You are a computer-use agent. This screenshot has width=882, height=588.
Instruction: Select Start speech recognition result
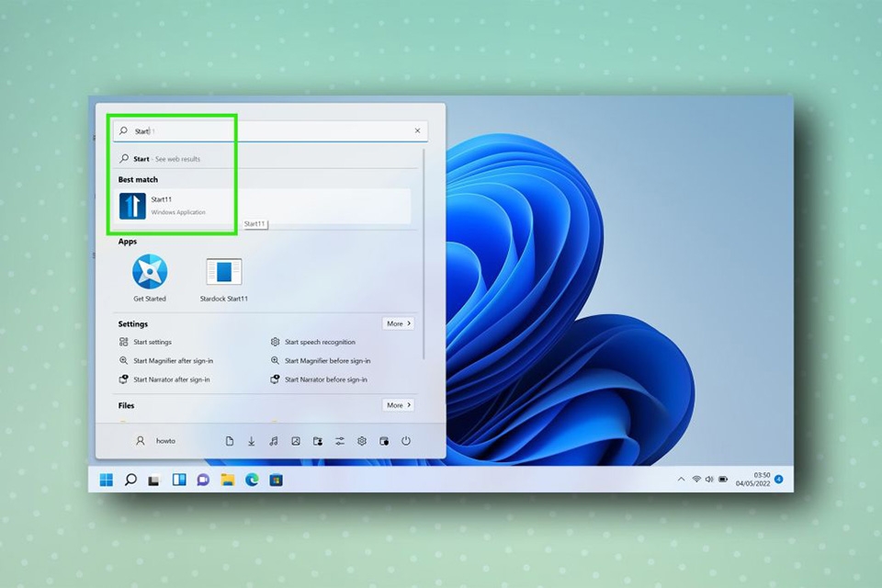tap(321, 341)
